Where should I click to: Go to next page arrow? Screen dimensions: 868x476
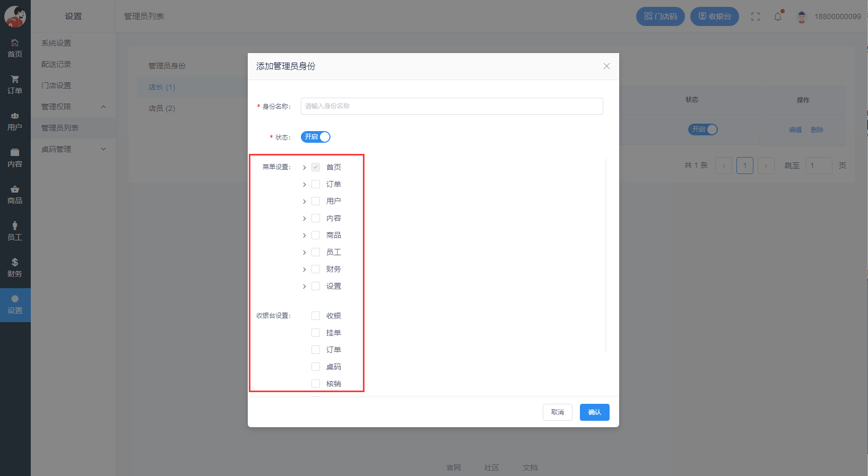(x=766, y=166)
